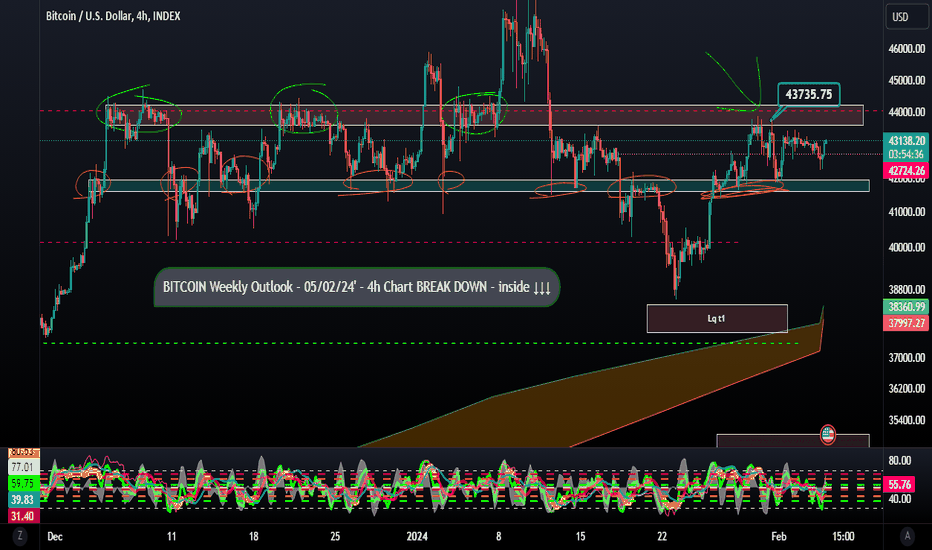Click the 35400.00 price axis label
The height and width of the screenshot is (550, 932).
click(906, 420)
